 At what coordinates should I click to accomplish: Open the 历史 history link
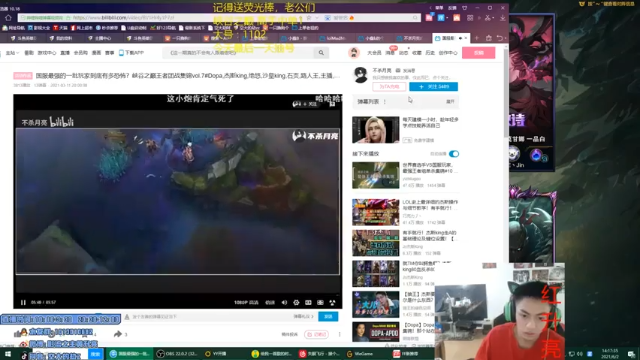tap(430, 53)
